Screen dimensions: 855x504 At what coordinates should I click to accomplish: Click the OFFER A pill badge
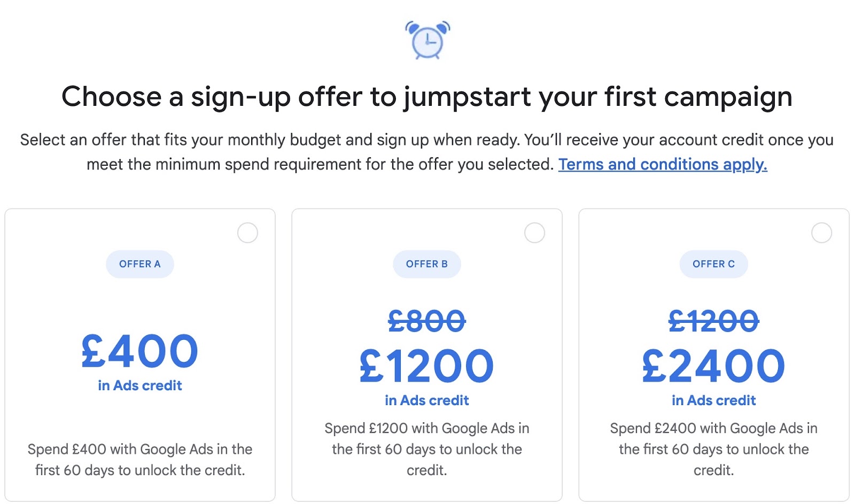tap(140, 263)
